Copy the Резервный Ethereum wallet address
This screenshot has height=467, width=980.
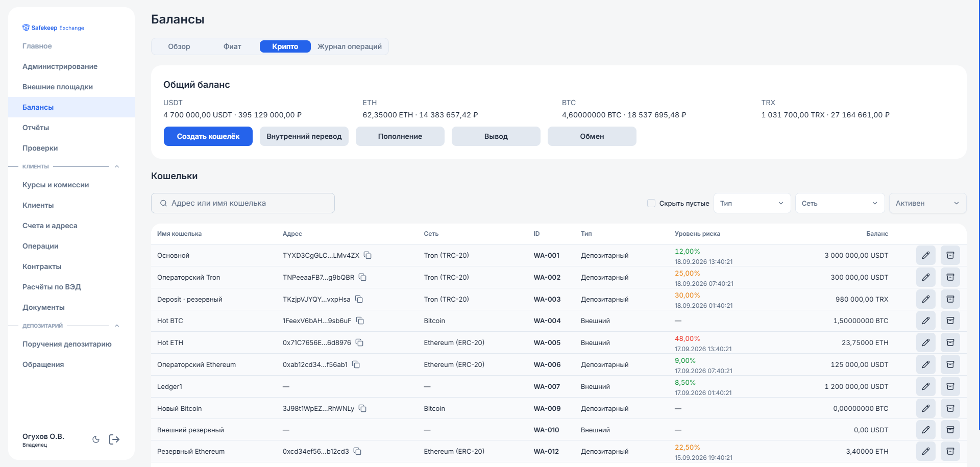point(357,451)
